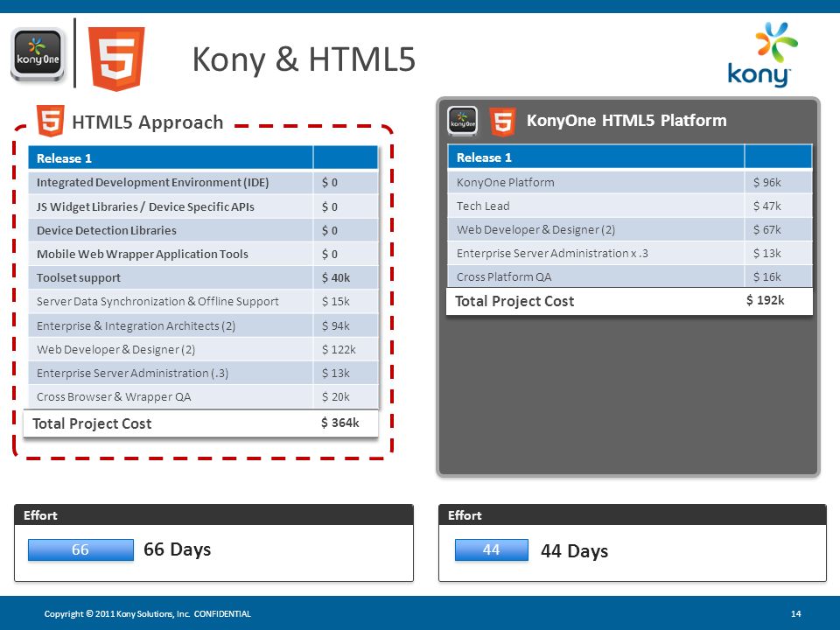The width and height of the screenshot is (840, 630).
Task: Click the '66 Days' label
Action: tap(178, 549)
